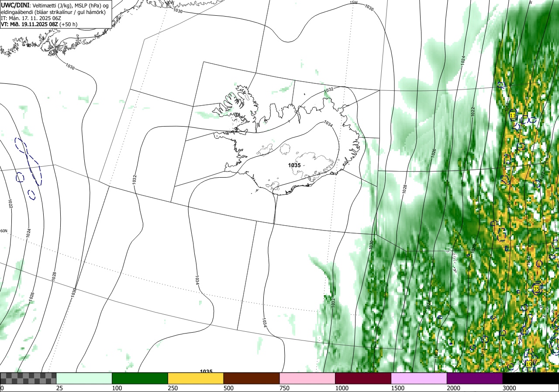The image size is (559, 392).
Task: Click the legend tick value '250'
Action: [x=172, y=388]
